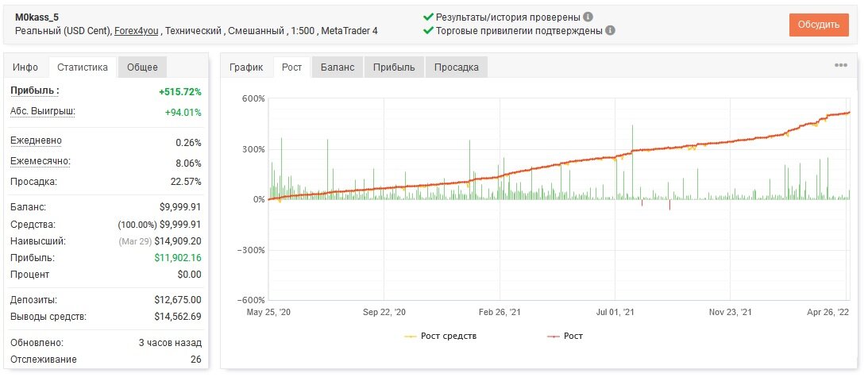The width and height of the screenshot is (868, 377).
Task: Open the three-dots chart options menu
Action: [841, 65]
